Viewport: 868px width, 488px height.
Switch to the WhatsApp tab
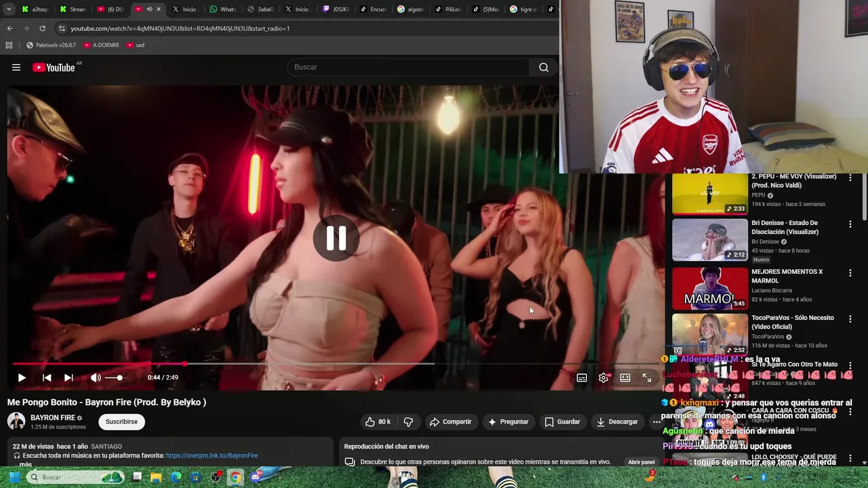click(x=222, y=9)
